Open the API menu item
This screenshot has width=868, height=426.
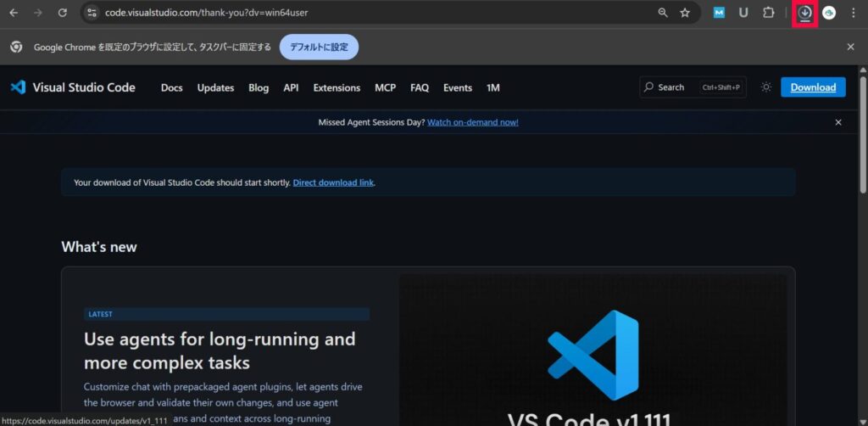[292, 87]
